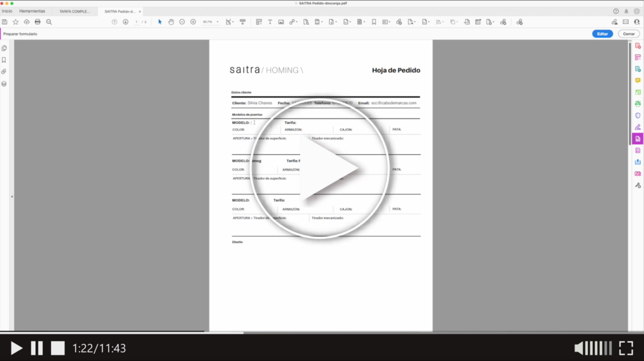Go to previous page with up arrow

114,21
